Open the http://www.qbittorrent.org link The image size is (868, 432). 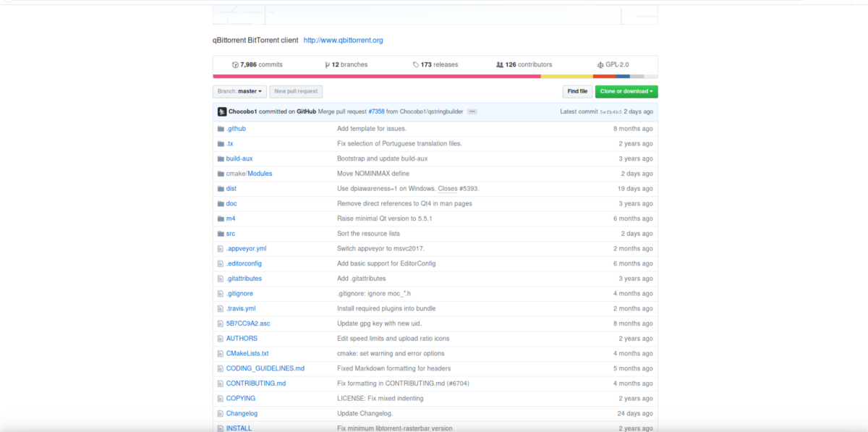tap(343, 41)
